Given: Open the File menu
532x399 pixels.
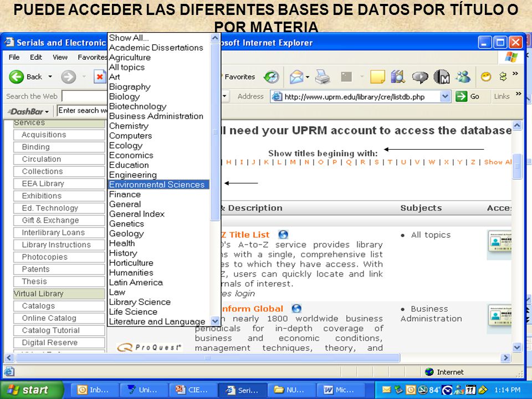Looking at the screenshot, I should [x=14, y=57].
